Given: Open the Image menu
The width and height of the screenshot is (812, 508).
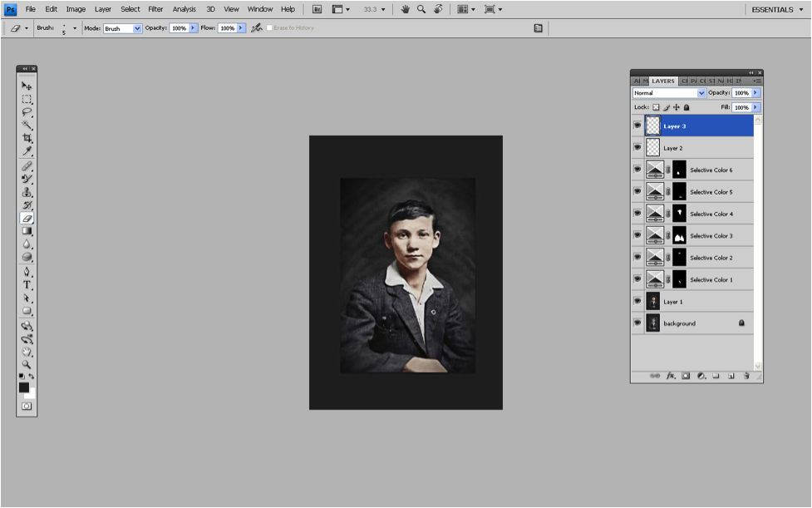Looking at the screenshot, I should click(x=76, y=9).
